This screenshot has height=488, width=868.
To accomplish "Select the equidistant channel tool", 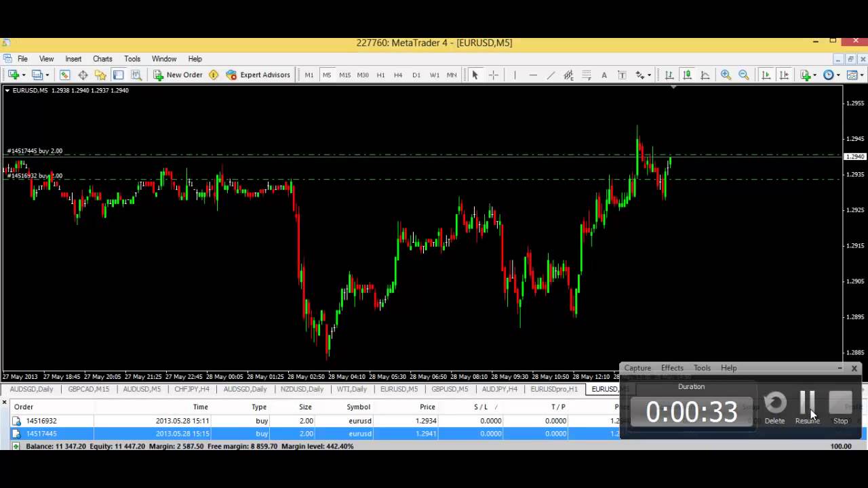I will click(x=568, y=75).
